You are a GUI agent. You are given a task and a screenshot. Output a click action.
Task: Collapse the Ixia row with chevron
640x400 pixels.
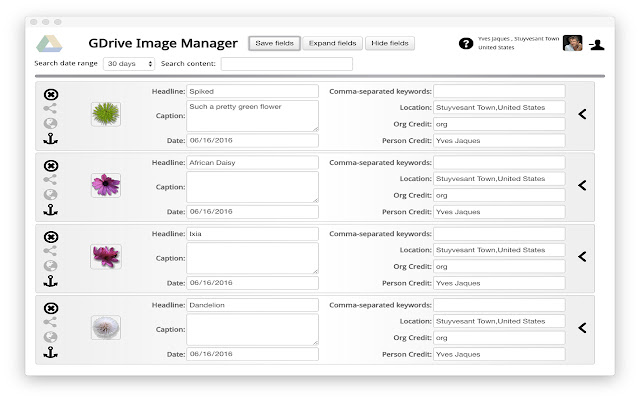pos(582,257)
